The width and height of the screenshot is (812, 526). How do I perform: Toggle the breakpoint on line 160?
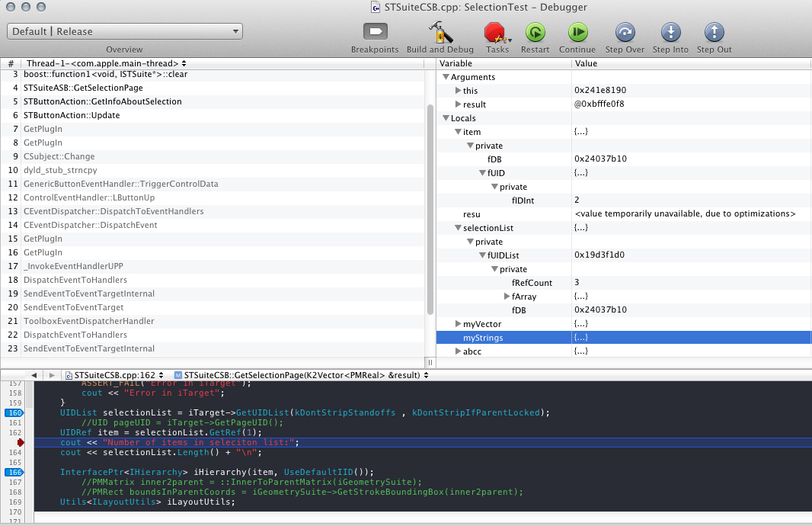point(14,413)
